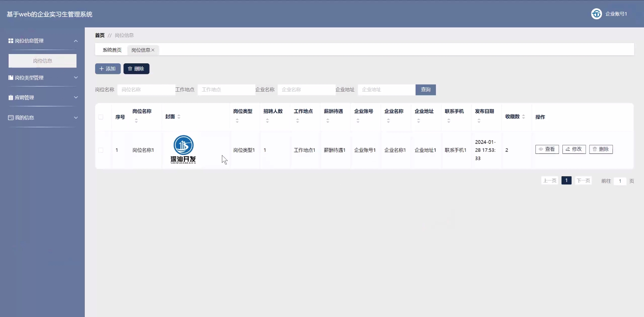Edit the row with 修改 button

point(574,149)
